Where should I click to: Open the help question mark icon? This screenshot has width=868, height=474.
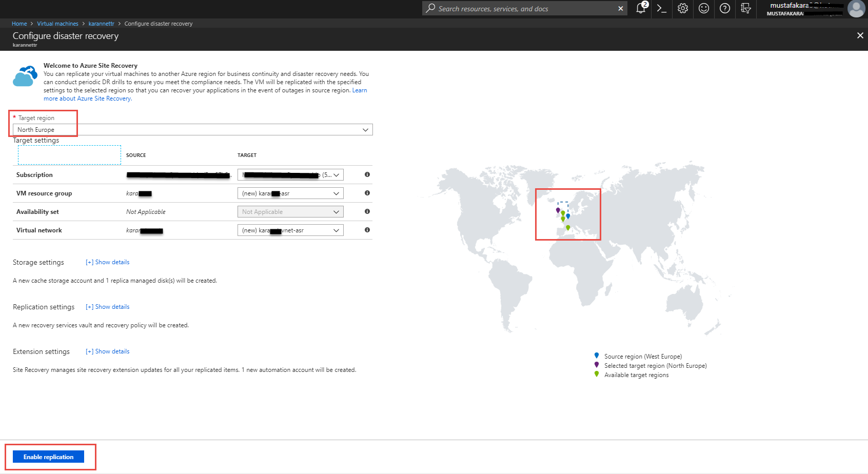[x=725, y=8]
